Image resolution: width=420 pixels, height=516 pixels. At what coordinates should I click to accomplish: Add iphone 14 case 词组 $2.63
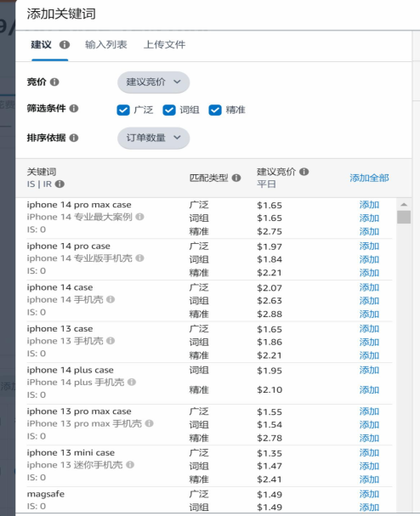369,300
